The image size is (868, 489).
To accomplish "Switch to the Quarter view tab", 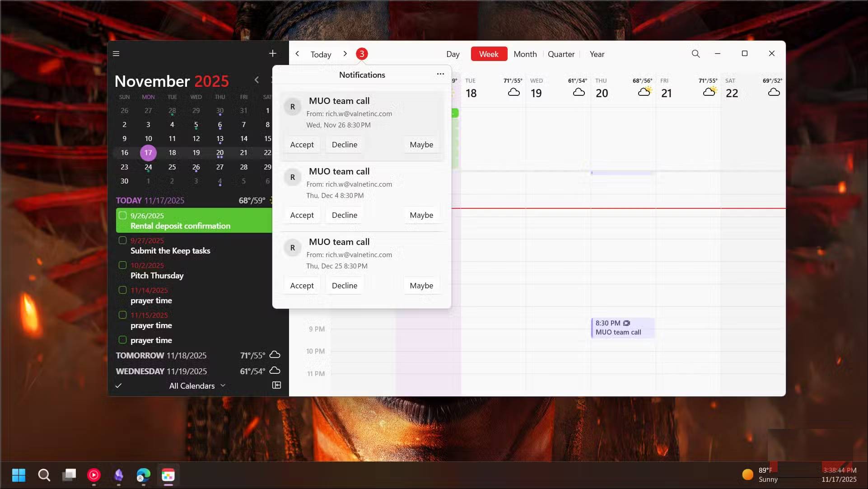I will tap(561, 54).
